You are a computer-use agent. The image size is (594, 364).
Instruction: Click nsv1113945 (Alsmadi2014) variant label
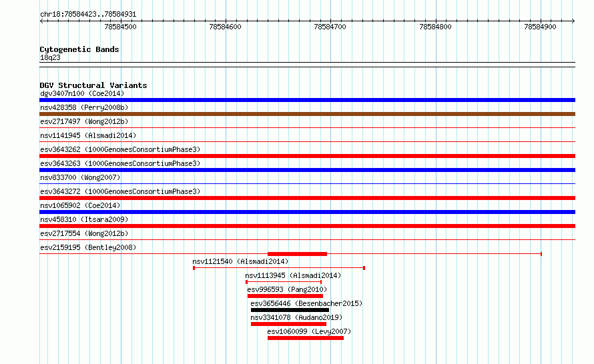[x=293, y=275]
